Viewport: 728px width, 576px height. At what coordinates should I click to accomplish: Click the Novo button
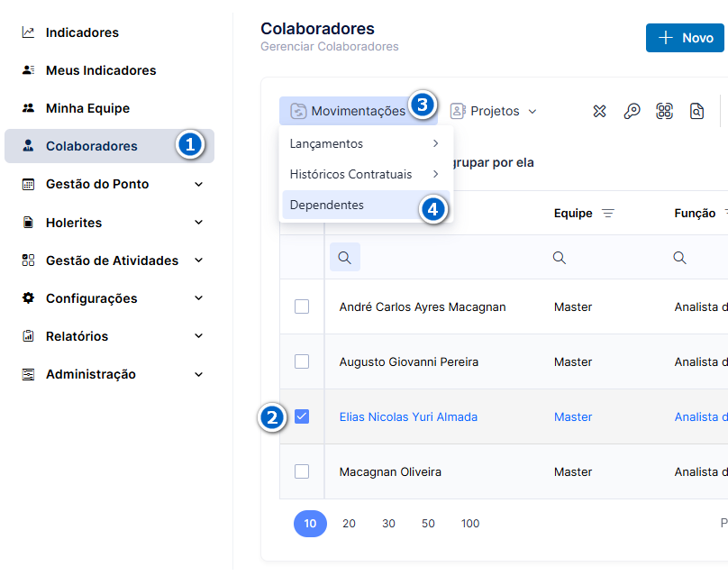click(x=685, y=38)
